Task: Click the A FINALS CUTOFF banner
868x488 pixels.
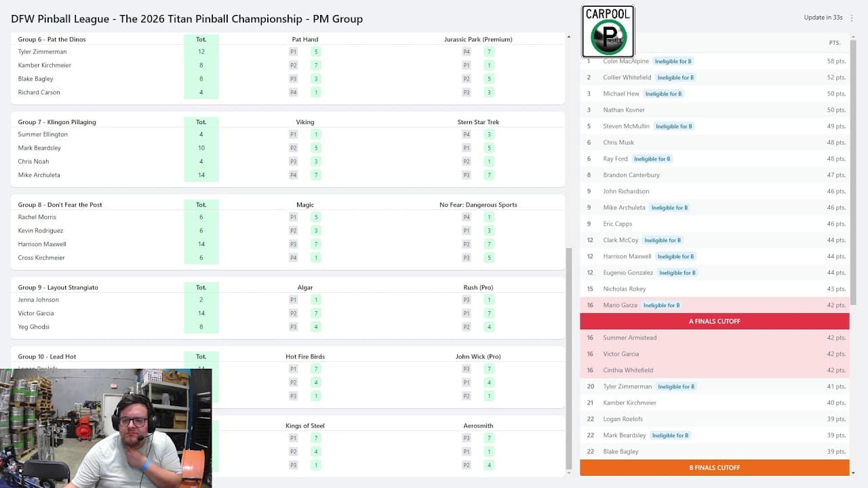Action: tap(715, 321)
